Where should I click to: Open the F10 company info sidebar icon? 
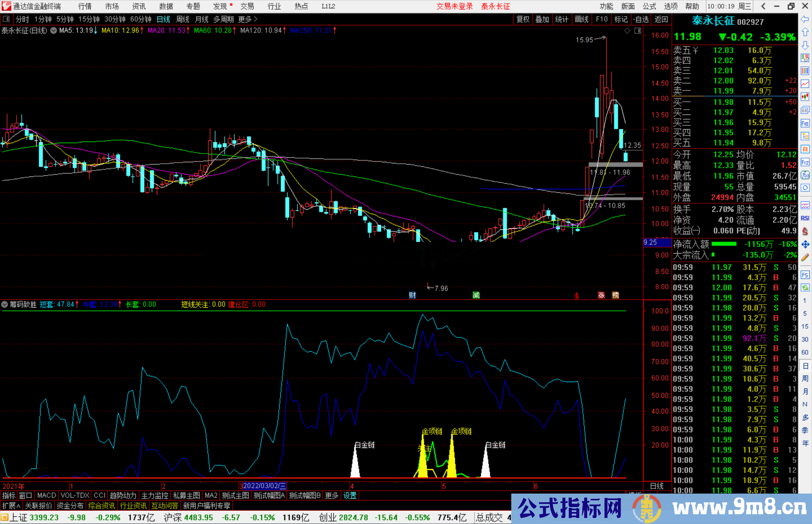805,123
